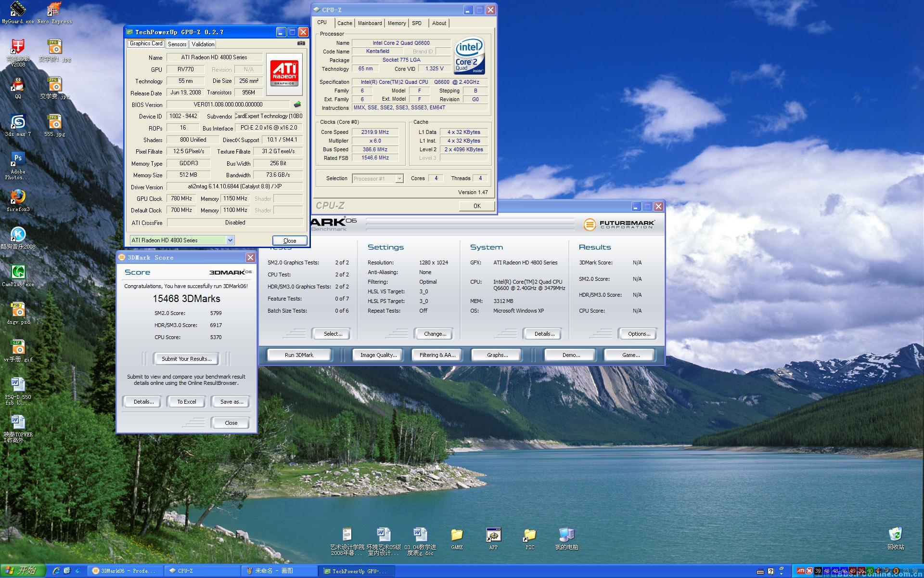Select Adobe Photoshop desktop icon
Screen dimensions: 924x578
click(x=18, y=166)
